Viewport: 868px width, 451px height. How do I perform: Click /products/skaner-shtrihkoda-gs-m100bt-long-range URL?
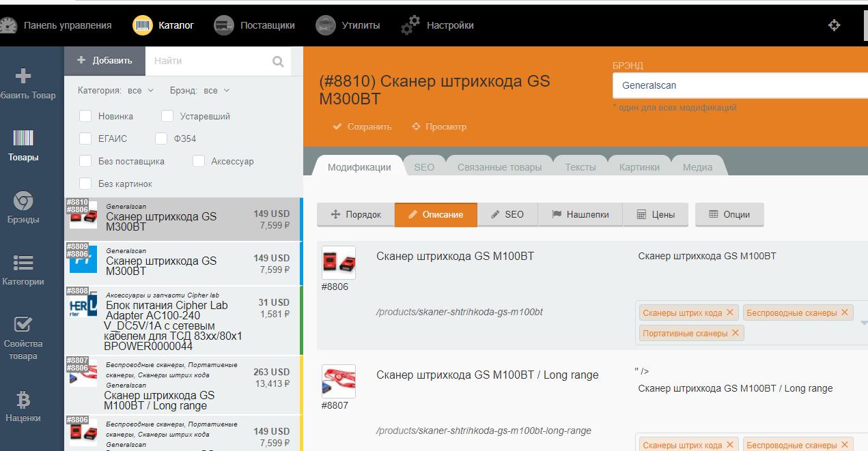click(484, 431)
